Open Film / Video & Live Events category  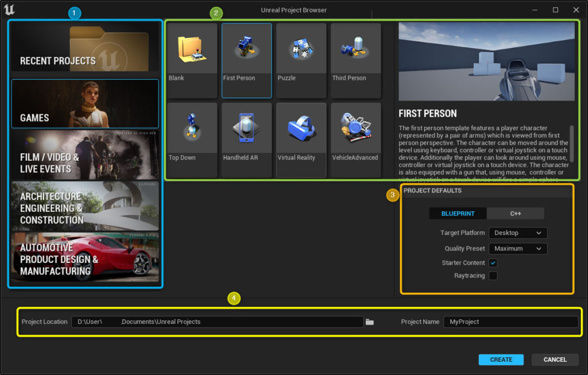(85, 155)
